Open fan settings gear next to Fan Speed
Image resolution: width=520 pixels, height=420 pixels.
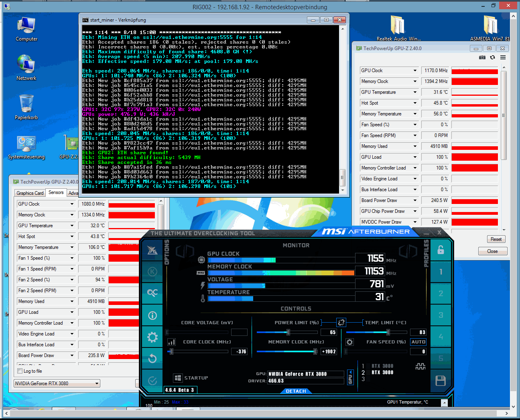349,342
